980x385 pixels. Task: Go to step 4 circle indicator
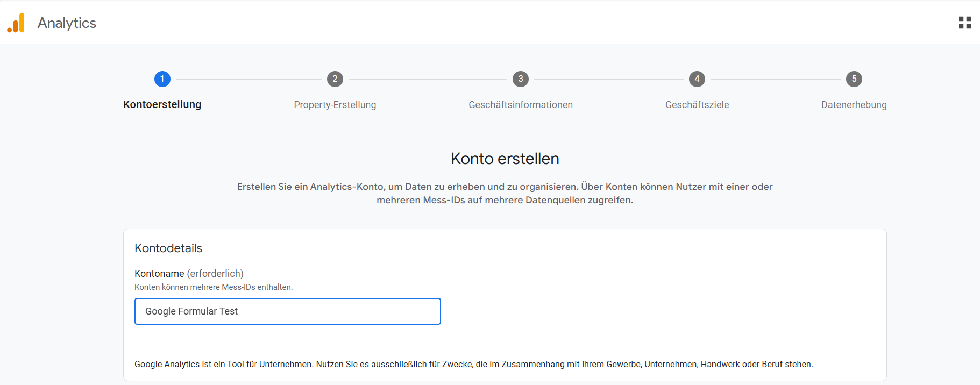click(x=697, y=79)
